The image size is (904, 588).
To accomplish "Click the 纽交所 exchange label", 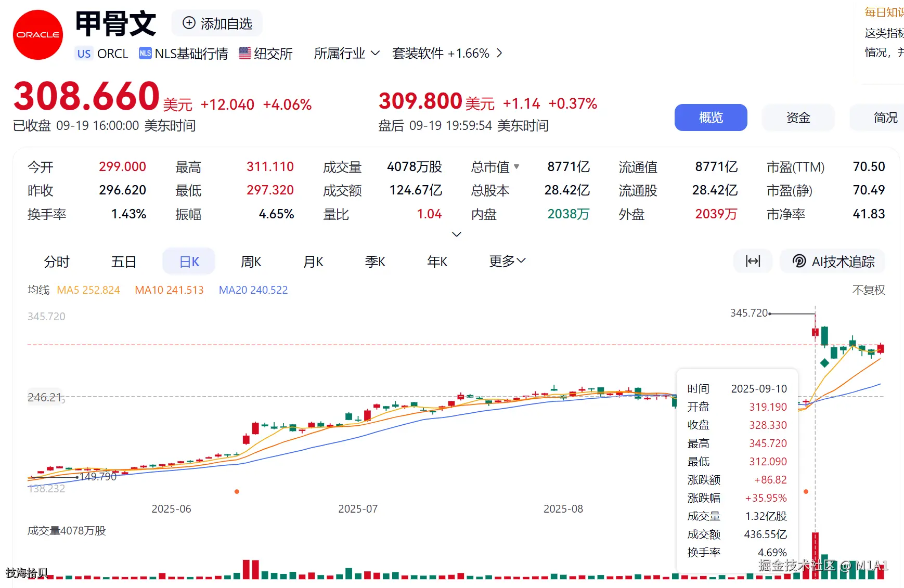I will click(273, 54).
